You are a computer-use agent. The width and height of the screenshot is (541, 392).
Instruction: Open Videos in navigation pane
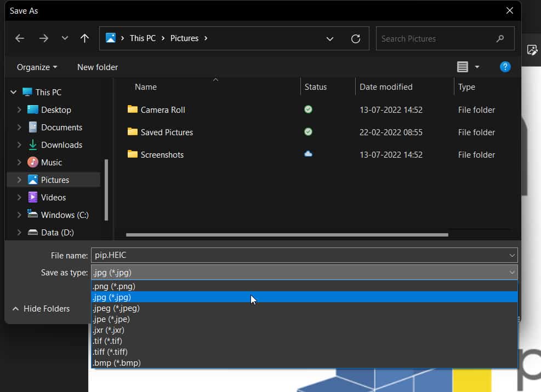(x=53, y=198)
